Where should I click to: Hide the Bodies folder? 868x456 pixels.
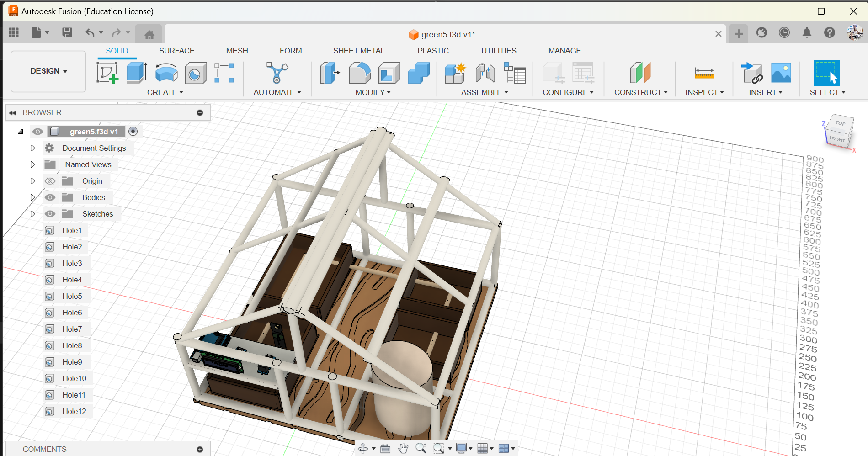[x=50, y=197]
